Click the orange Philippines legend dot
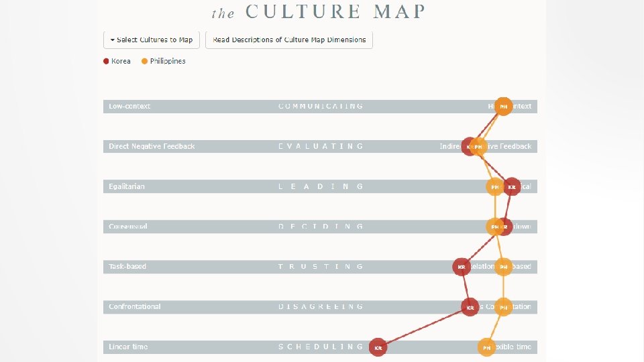This screenshot has width=644, height=362. [x=144, y=61]
